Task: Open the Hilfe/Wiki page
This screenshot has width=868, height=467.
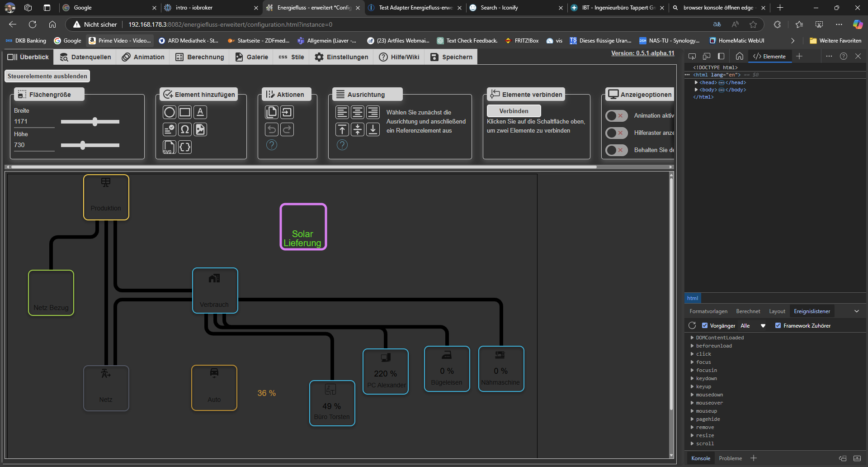Action: [x=399, y=57]
